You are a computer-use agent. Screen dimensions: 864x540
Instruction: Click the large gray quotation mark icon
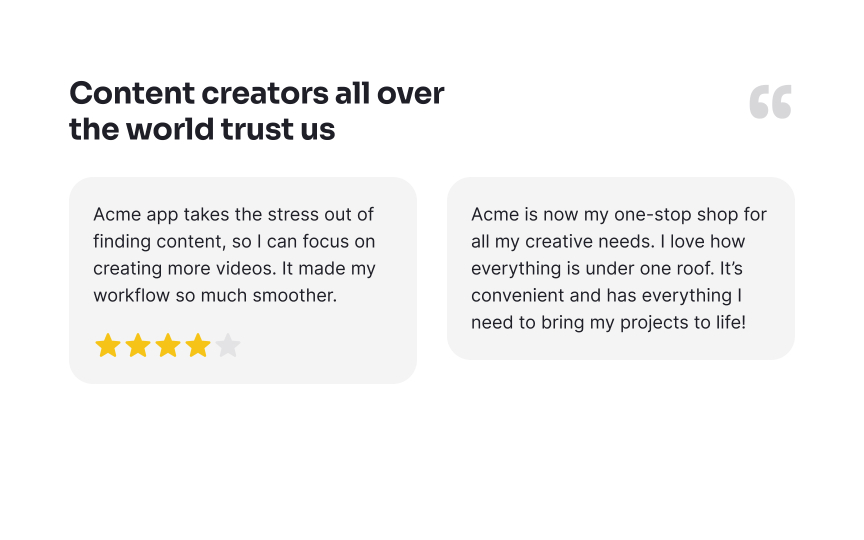[x=770, y=101]
